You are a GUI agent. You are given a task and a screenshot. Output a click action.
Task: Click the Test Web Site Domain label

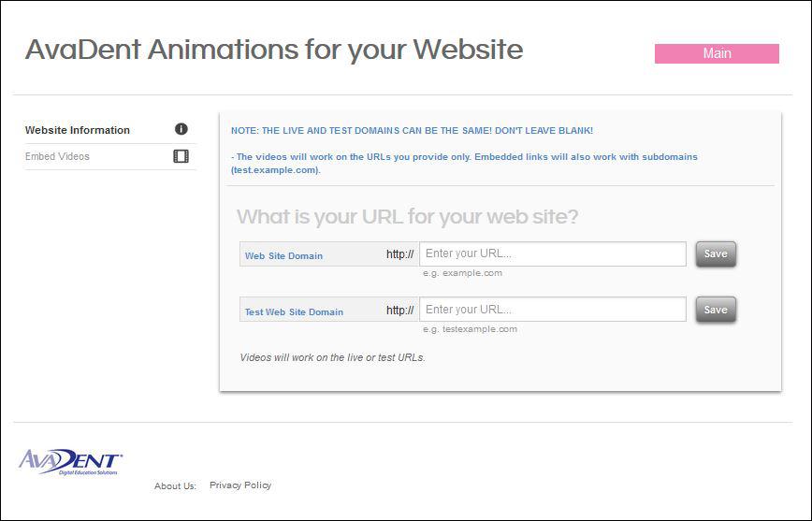(x=294, y=311)
